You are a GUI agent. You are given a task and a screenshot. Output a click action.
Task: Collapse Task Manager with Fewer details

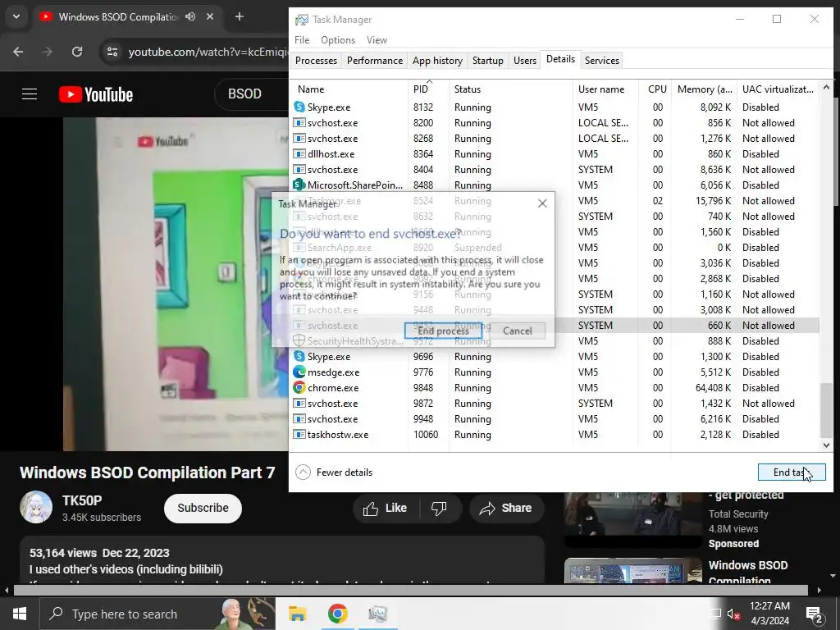[x=334, y=472]
